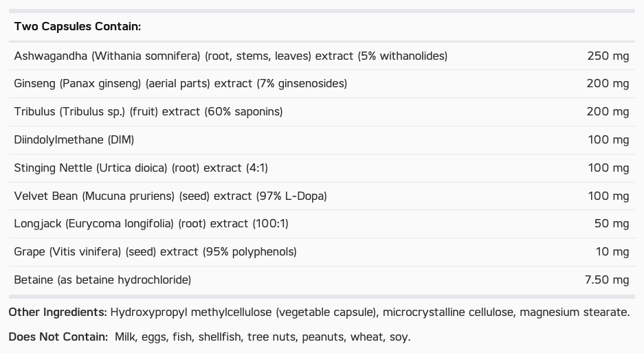644x353 pixels.
Task: Click the 7.50 mg Betaine amount
Action: click(x=607, y=280)
